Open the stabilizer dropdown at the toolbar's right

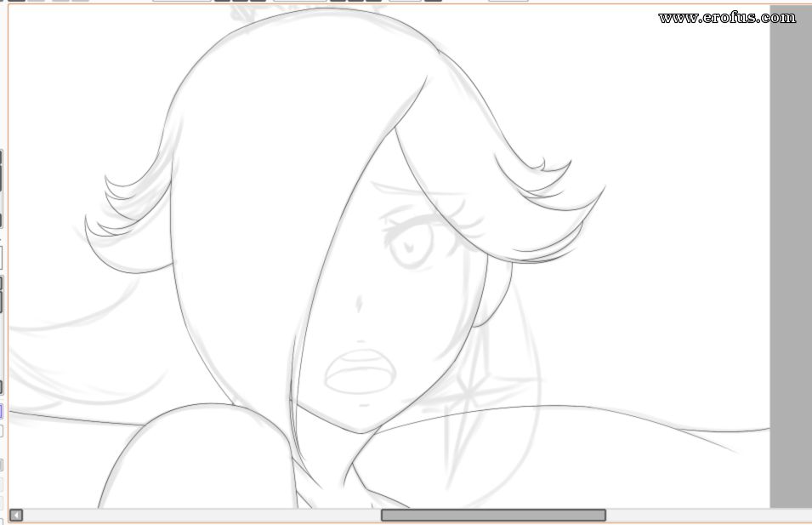(508, 0)
